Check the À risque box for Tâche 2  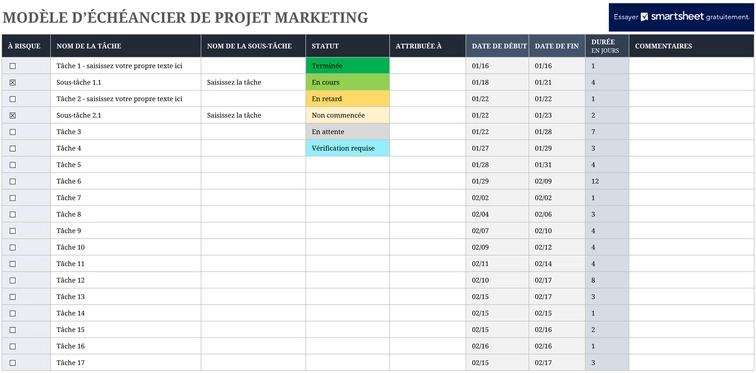(x=13, y=99)
